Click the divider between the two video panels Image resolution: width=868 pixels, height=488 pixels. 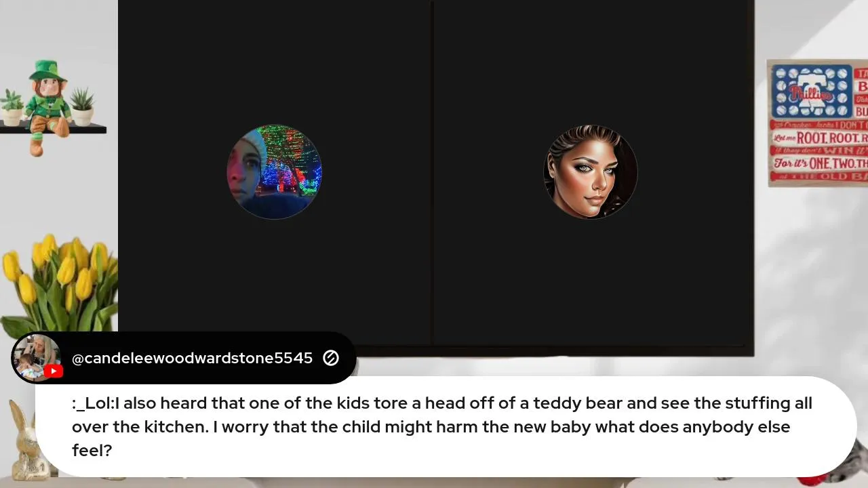[432, 174]
